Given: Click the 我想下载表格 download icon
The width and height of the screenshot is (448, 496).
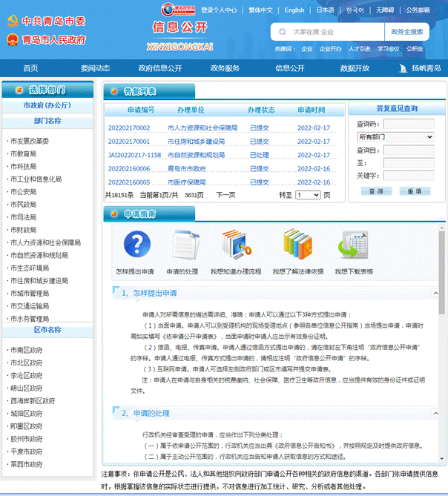Looking at the screenshot, I should click(x=354, y=245).
